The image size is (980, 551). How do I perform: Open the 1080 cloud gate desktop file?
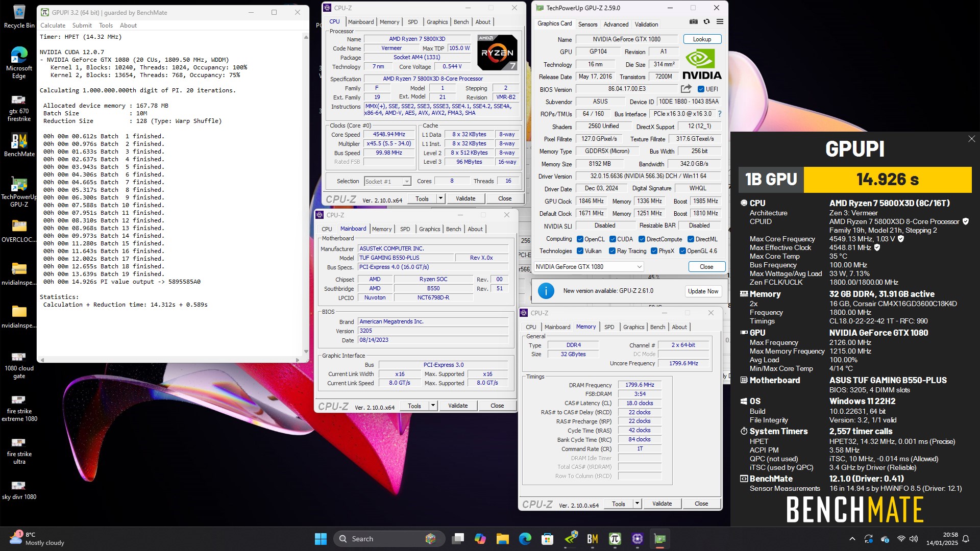tap(19, 364)
